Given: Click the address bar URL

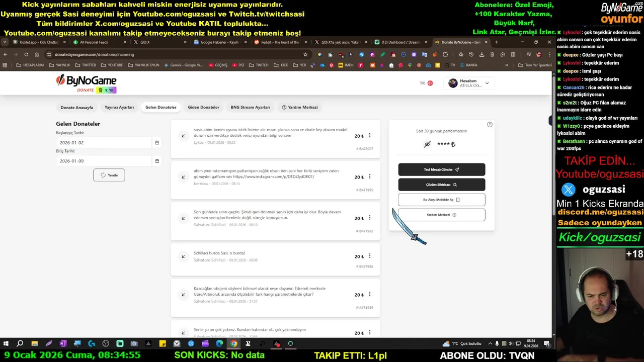Looking at the screenshot, I should [x=94, y=54].
